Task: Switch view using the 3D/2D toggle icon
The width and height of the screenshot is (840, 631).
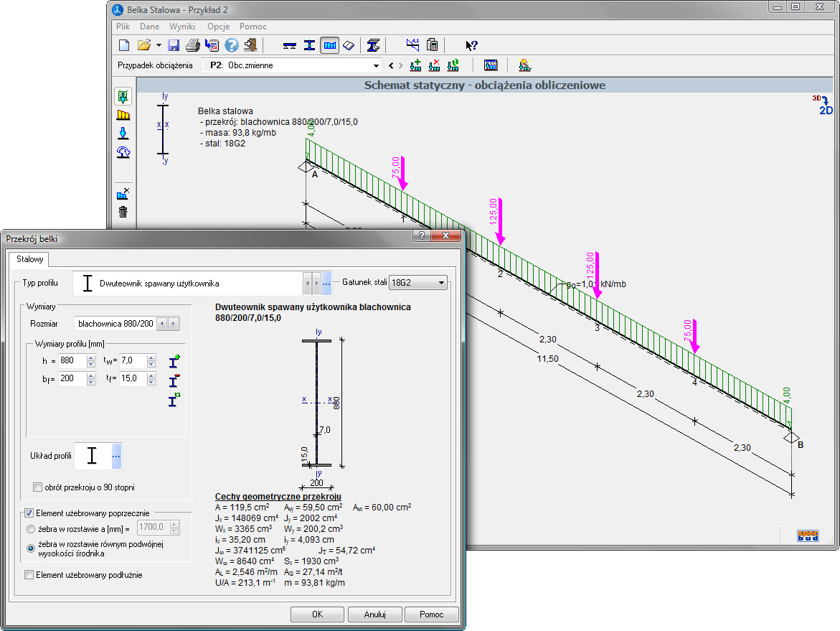Action: point(824,106)
